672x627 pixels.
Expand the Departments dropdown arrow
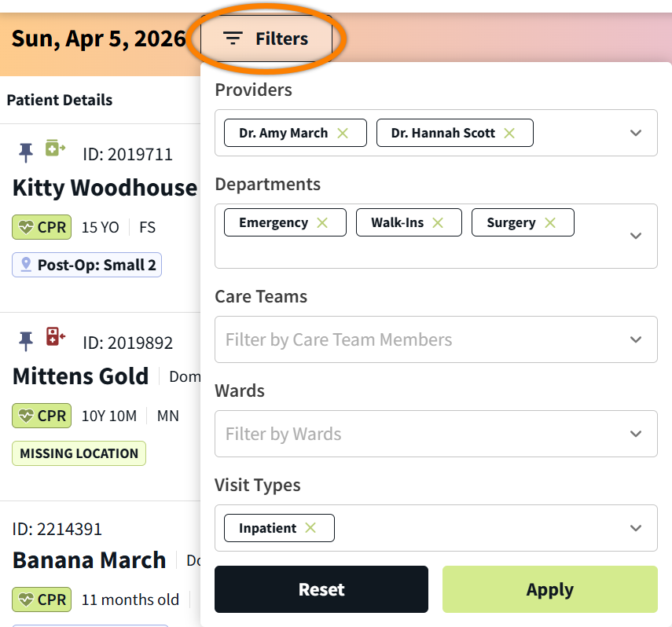click(x=636, y=236)
